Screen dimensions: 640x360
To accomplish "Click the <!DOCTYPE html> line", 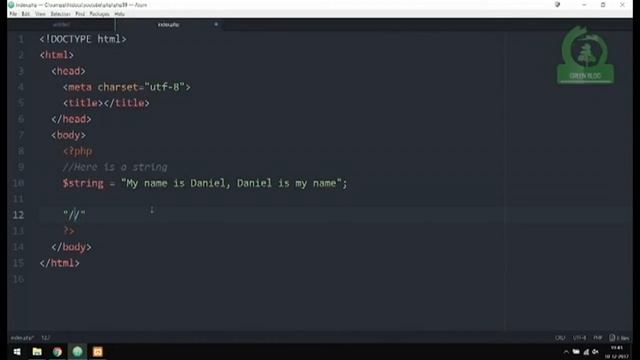I will 83,39.
